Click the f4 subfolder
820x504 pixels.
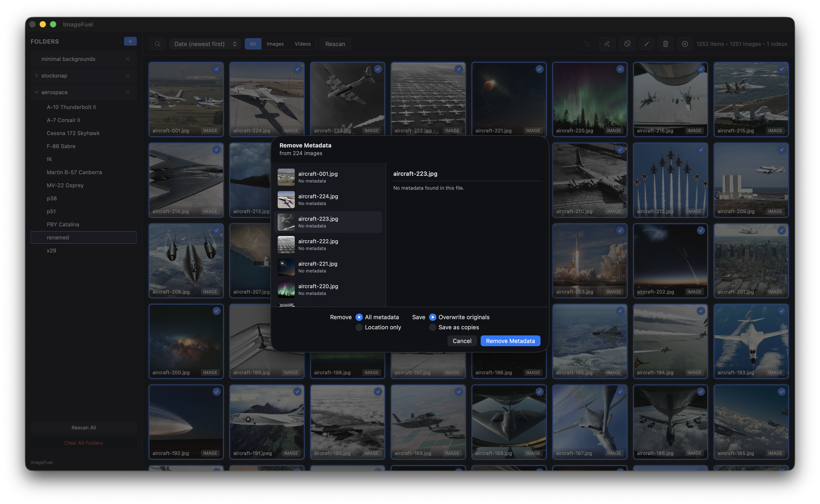(x=83, y=159)
